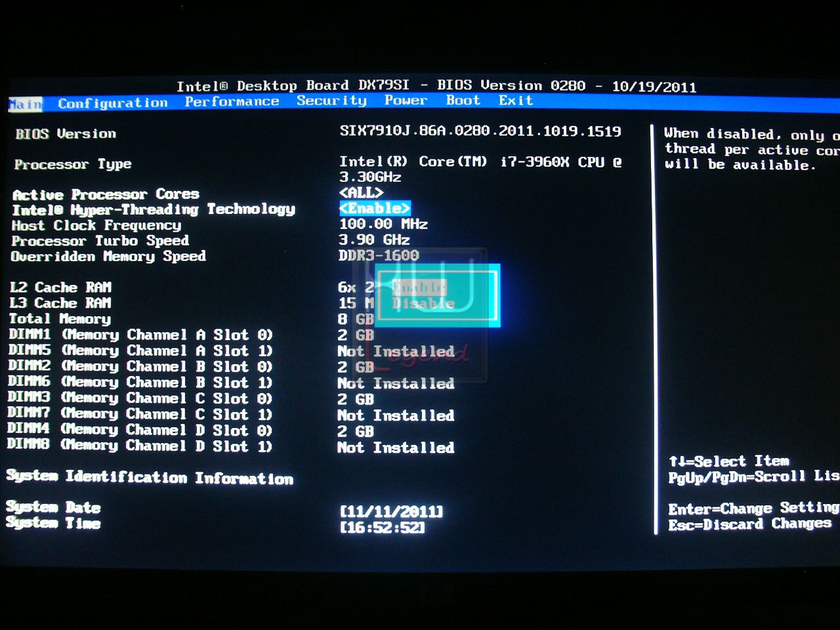Go to the Security tab

(x=331, y=100)
